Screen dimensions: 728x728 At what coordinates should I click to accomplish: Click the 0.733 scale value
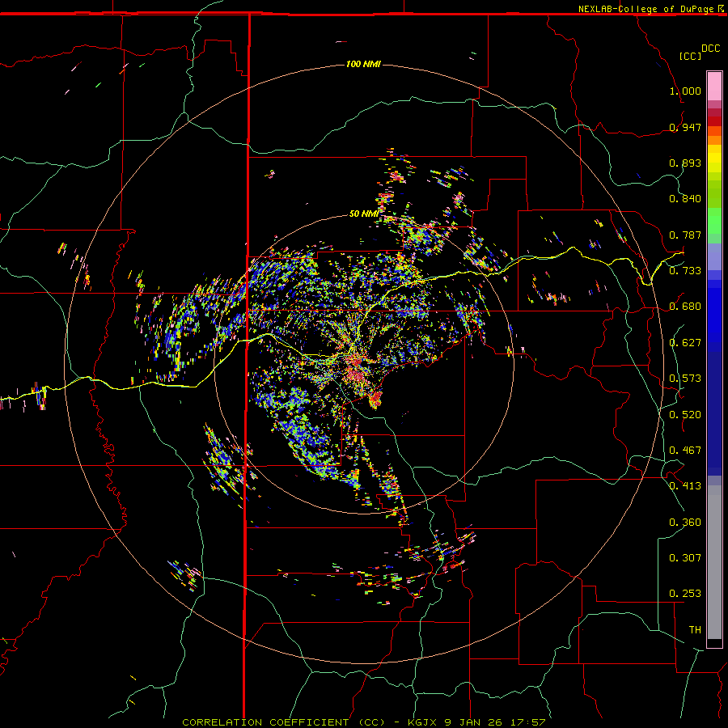click(685, 270)
